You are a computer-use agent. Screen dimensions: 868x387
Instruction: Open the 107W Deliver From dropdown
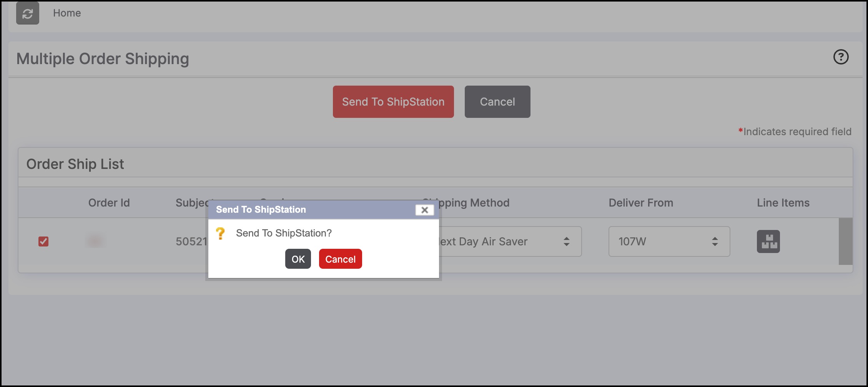[x=669, y=241]
